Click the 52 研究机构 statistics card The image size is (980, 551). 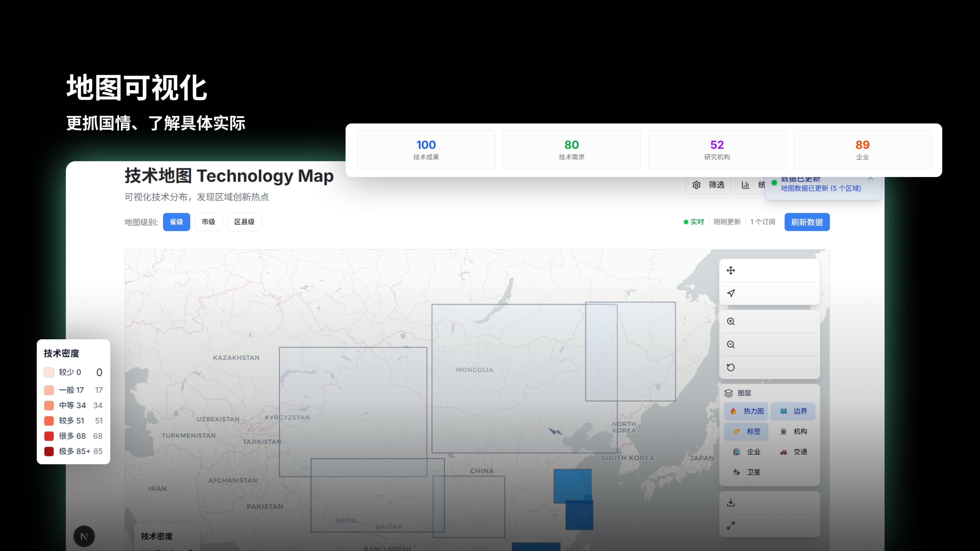point(717,150)
